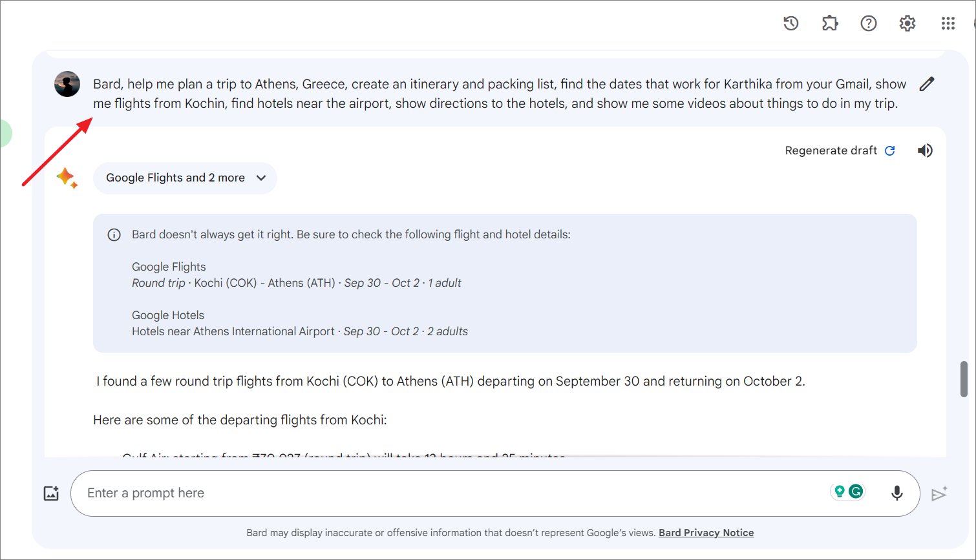Click the user profile avatar
Screen dimensions: 976x560
(x=67, y=84)
